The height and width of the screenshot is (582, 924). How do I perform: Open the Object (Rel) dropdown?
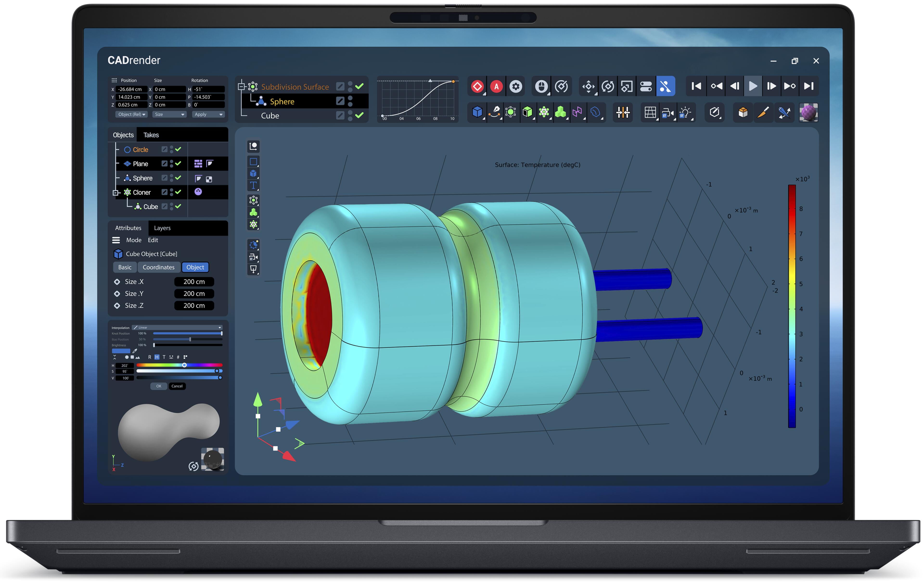click(x=131, y=114)
